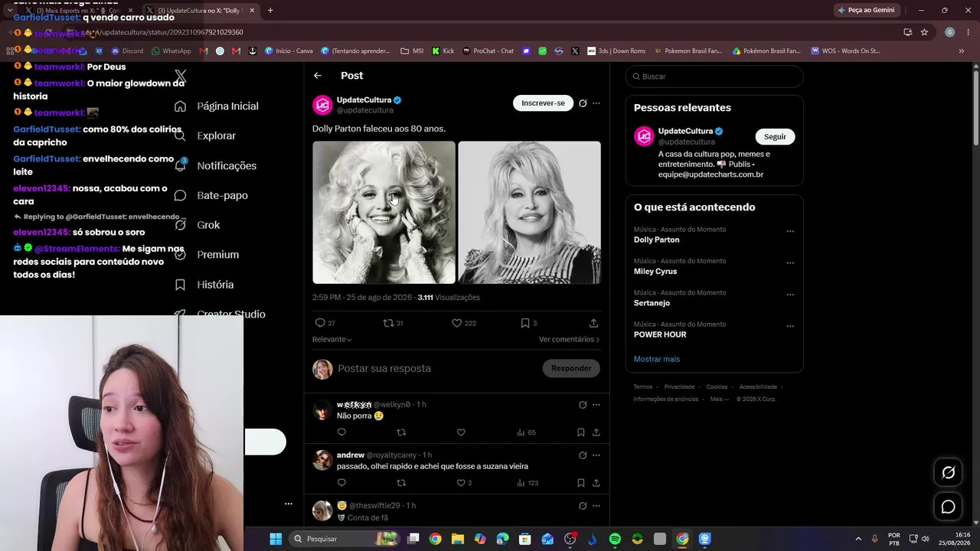Click Grok icon on welkyn0's comment

(583, 405)
